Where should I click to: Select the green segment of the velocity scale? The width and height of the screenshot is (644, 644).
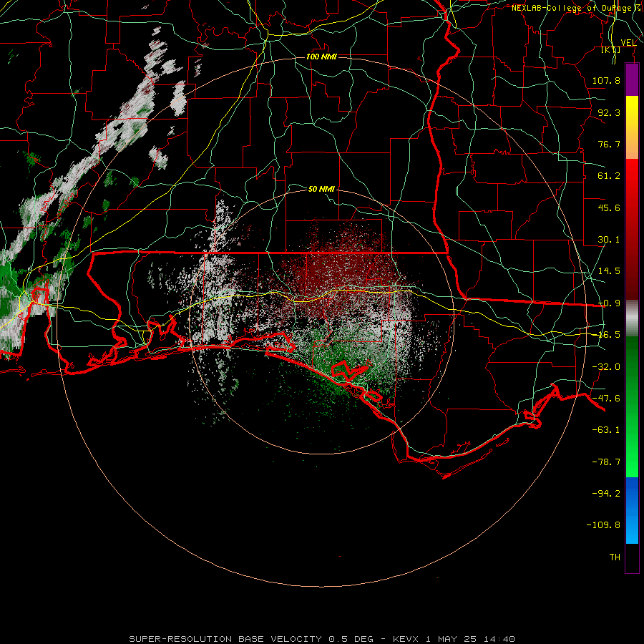tap(632, 406)
